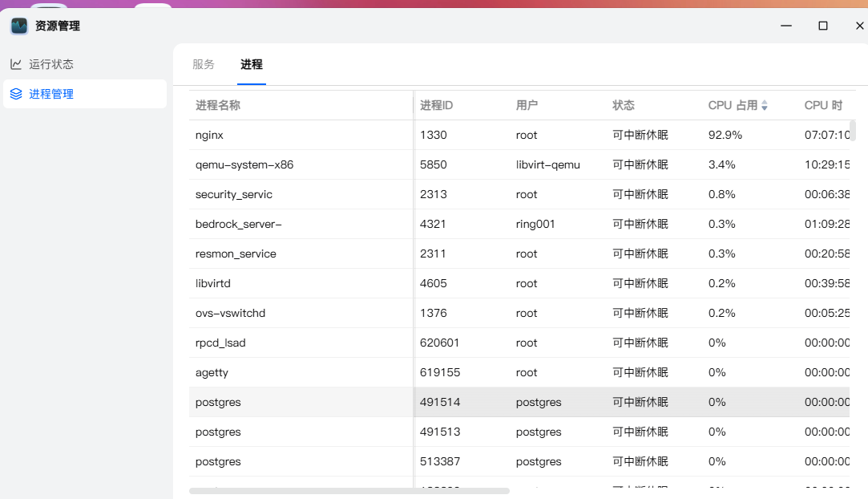
Task: Sort by CPU 占用 arrow icon
Action: pyautogui.click(x=765, y=106)
